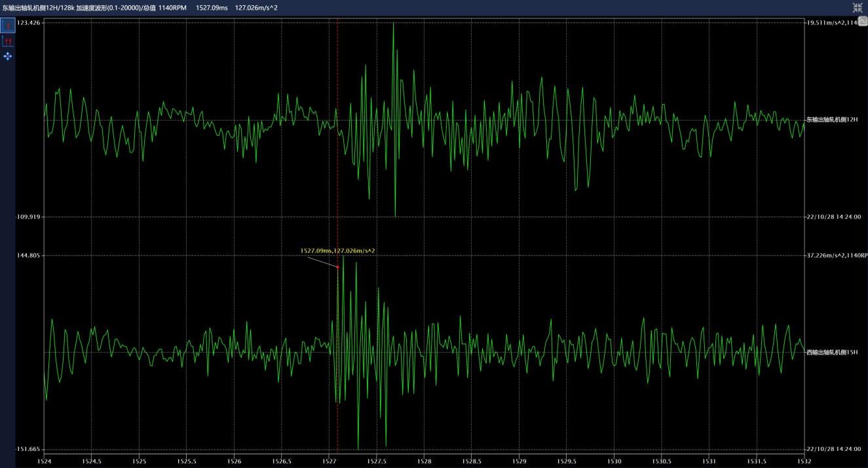Click the 东输出轴轧机侧12H channel label on right
This screenshot has width=868, height=468.
click(x=832, y=120)
